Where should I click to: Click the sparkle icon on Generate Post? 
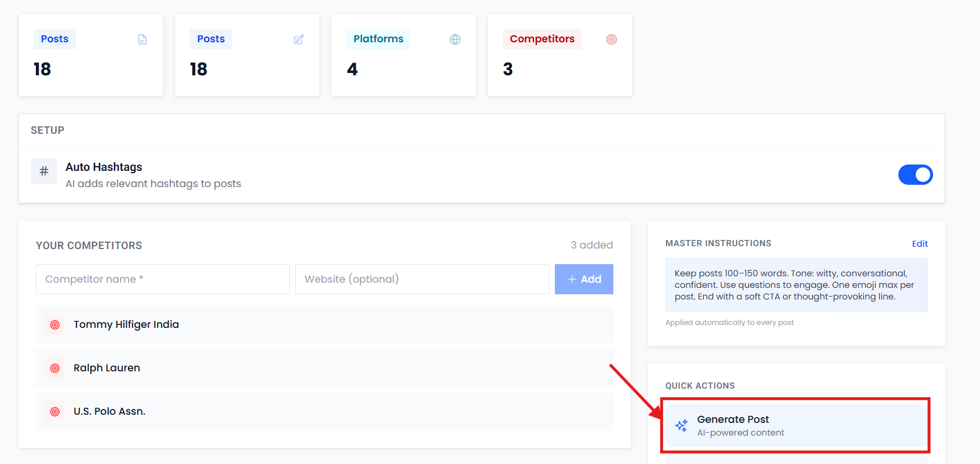[682, 426]
